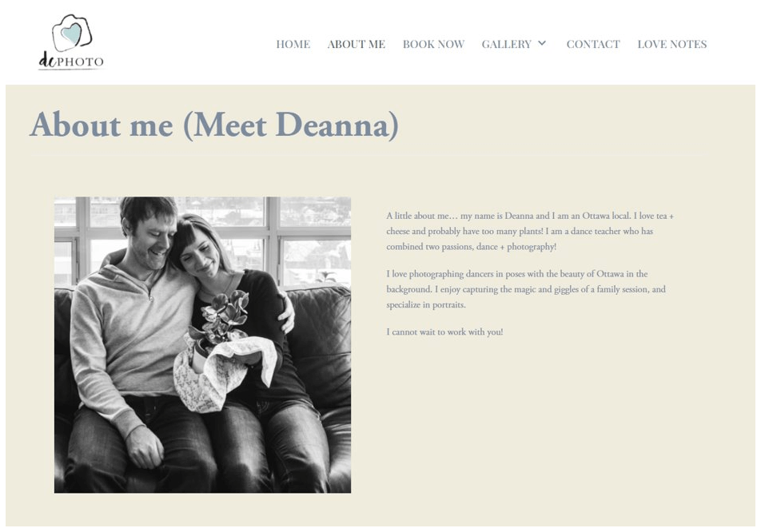
Task: Visit the LOVE NOTES page
Action: click(x=672, y=45)
